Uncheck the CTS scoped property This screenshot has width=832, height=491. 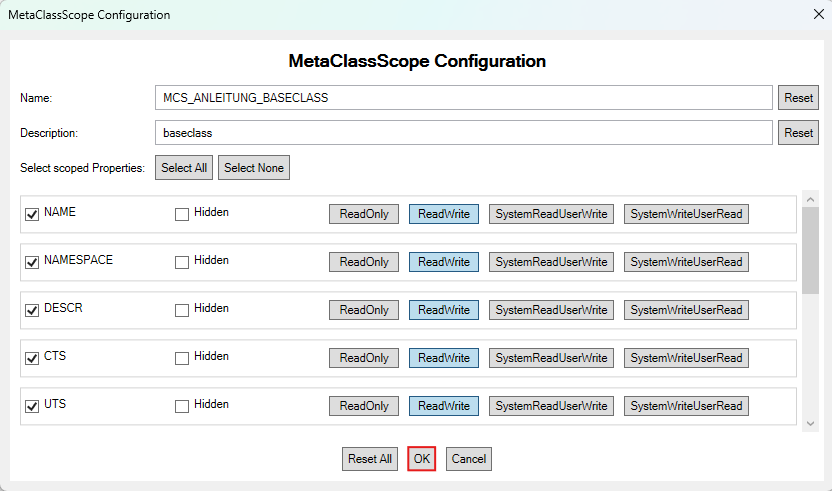pos(32,358)
